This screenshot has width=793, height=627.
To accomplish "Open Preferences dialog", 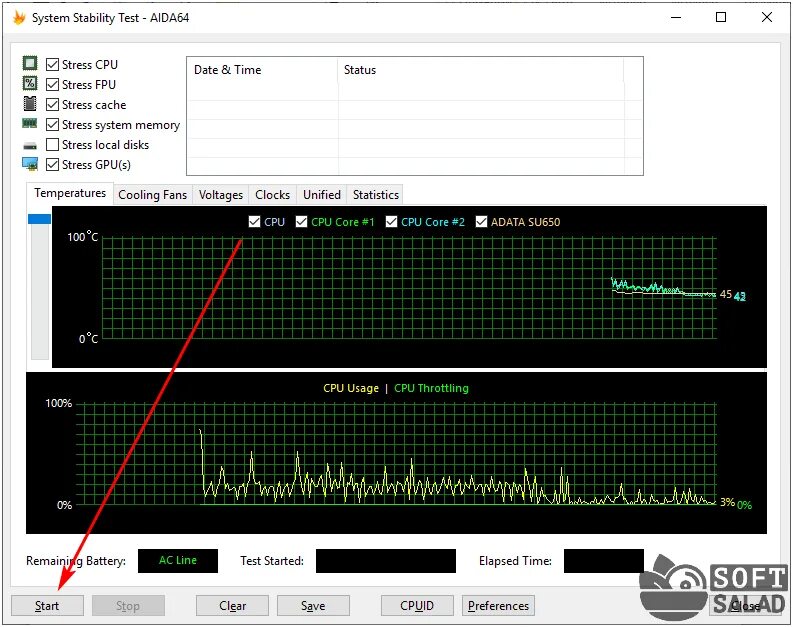I will [x=498, y=605].
